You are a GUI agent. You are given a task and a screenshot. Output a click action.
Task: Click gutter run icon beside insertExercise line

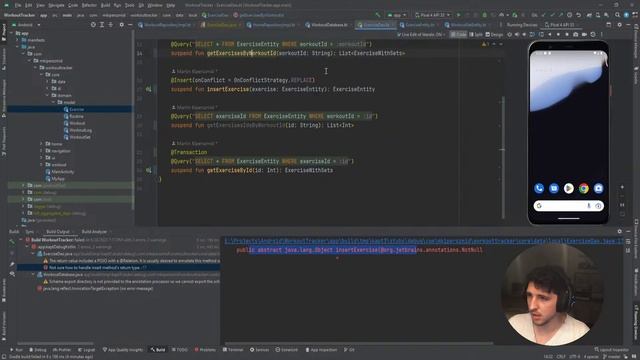coord(149,89)
